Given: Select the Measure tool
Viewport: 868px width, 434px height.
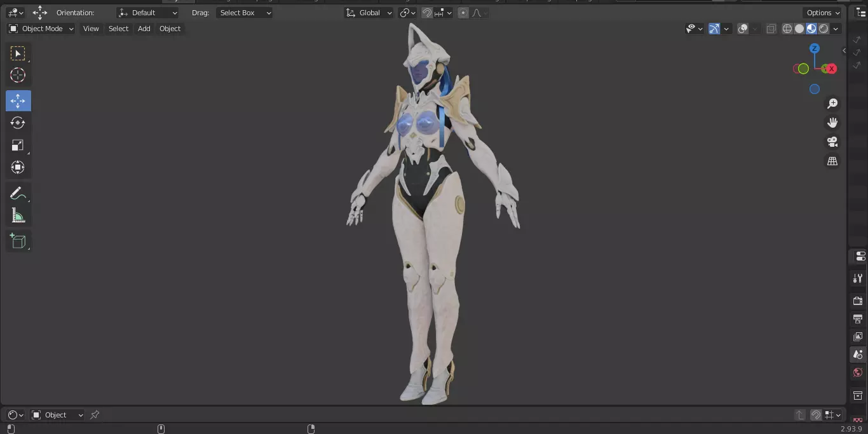Looking at the screenshot, I should (18, 216).
